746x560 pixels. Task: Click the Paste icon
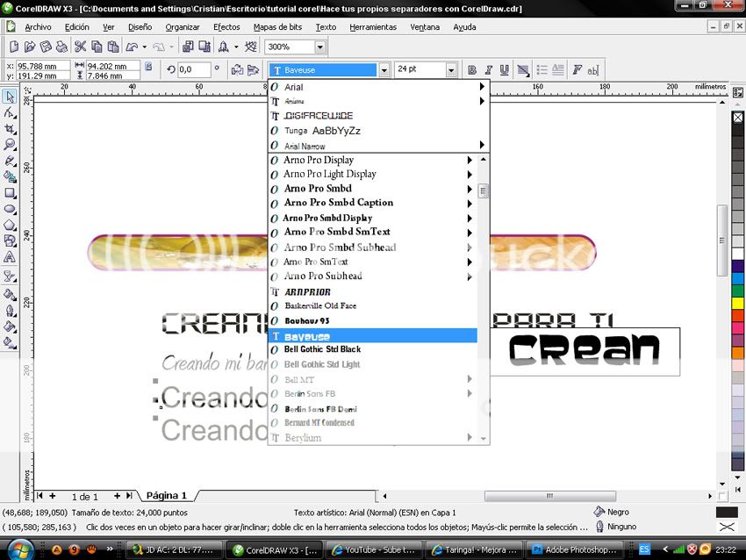pos(112,47)
